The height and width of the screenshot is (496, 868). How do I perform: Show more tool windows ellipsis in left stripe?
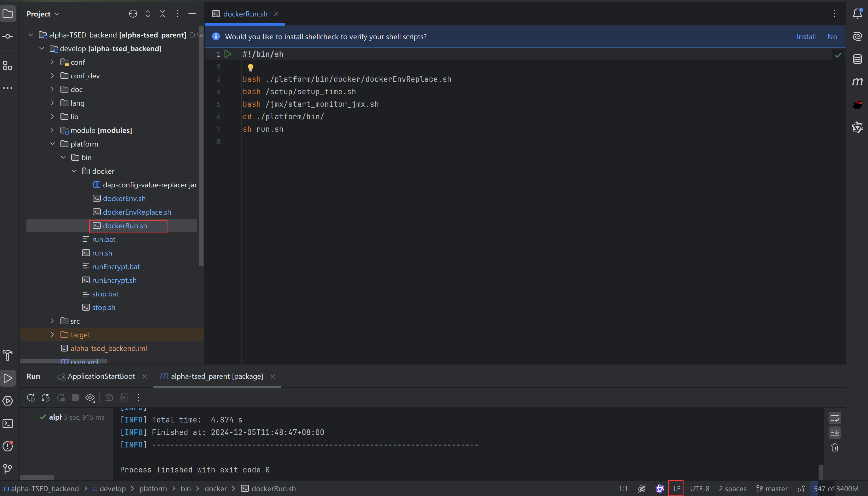pos(8,88)
